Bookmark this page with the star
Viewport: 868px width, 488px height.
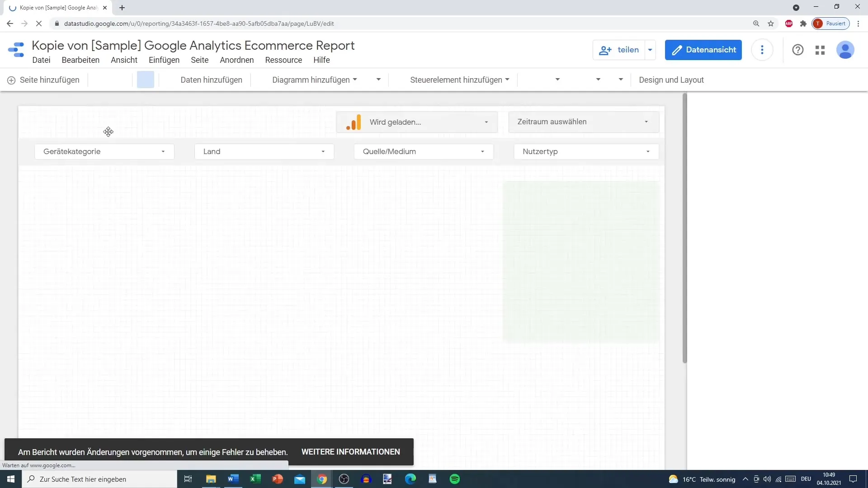pyautogui.click(x=771, y=23)
